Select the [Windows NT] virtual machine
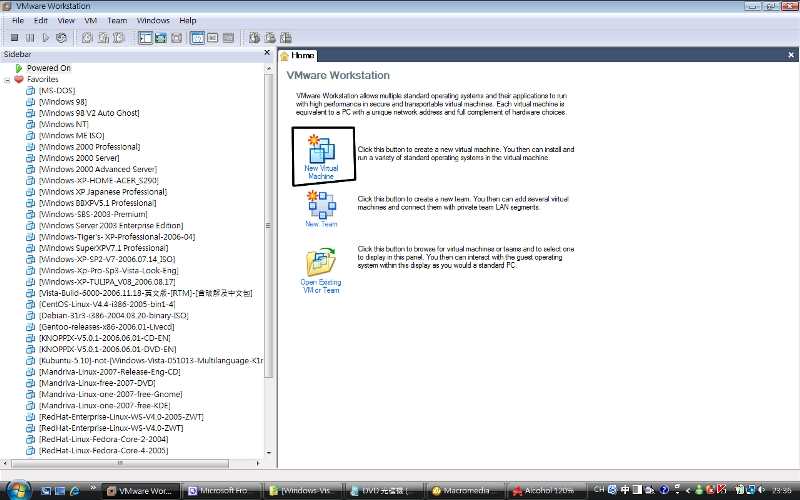The height and width of the screenshot is (500, 800). 64,124
